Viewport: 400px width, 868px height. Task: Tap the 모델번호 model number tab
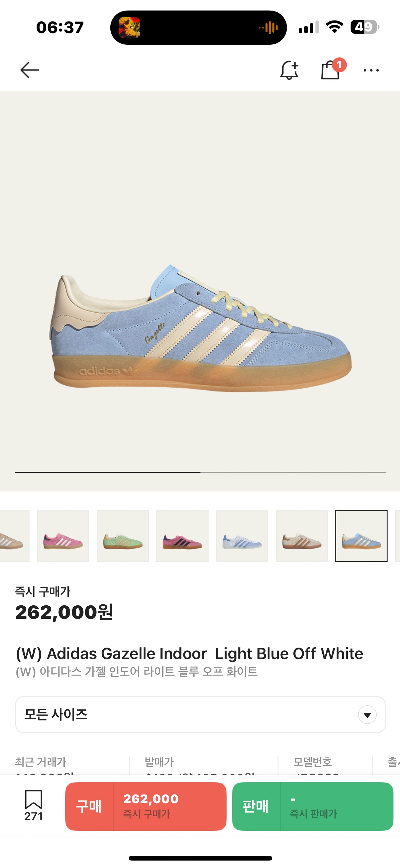coord(313,762)
